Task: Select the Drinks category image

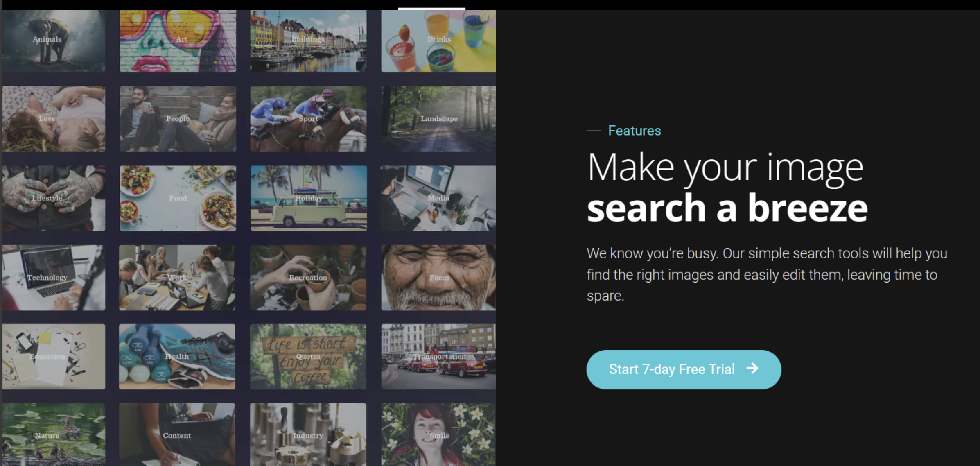Action: pos(438,41)
